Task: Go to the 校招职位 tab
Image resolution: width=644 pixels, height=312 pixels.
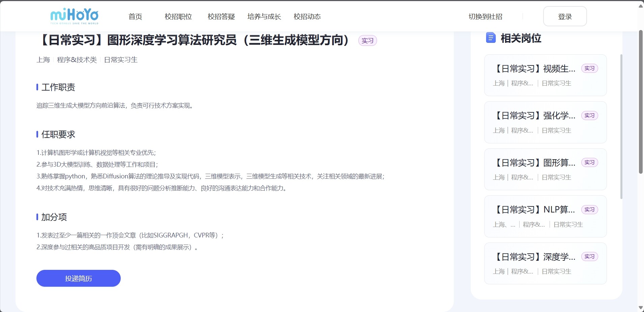Action: pyautogui.click(x=178, y=17)
